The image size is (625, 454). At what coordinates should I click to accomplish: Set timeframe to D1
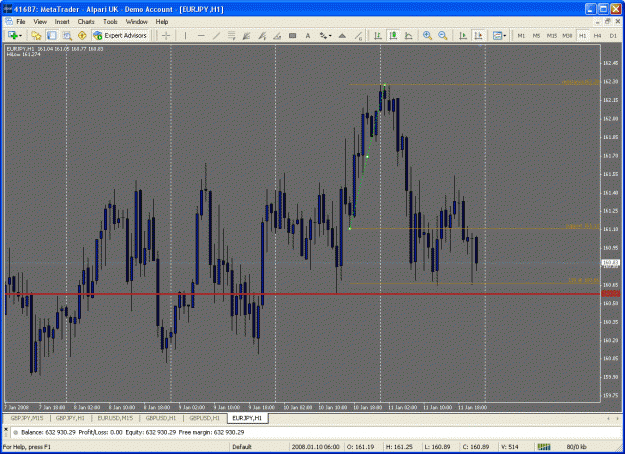tap(613, 35)
